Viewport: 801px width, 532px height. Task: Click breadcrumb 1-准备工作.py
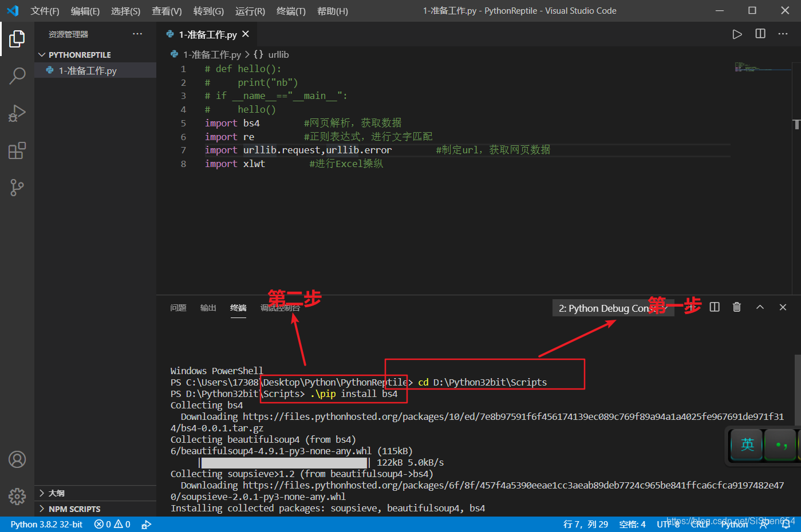pos(212,54)
